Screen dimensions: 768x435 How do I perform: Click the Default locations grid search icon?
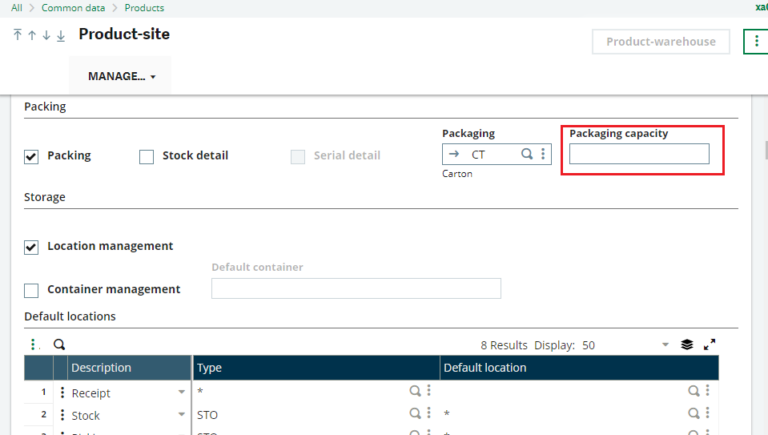point(59,344)
